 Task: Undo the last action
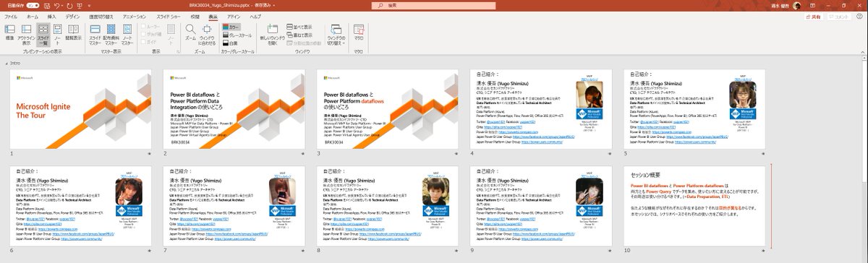pyautogui.click(x=57, y=6)
